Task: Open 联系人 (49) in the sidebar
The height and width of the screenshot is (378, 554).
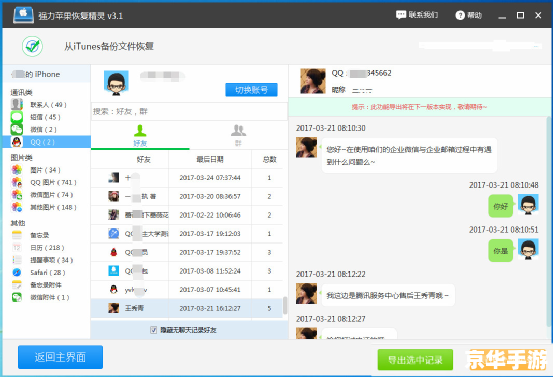Action: [x=47, y=105]
